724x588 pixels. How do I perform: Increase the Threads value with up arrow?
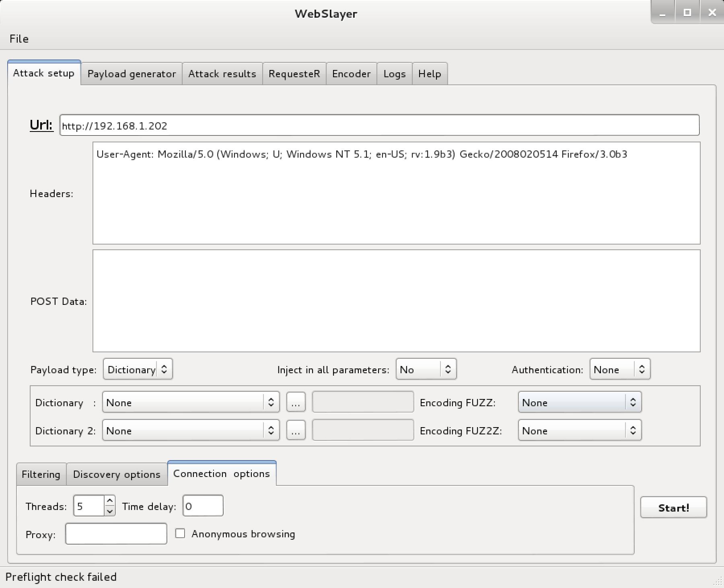[109, 501]
